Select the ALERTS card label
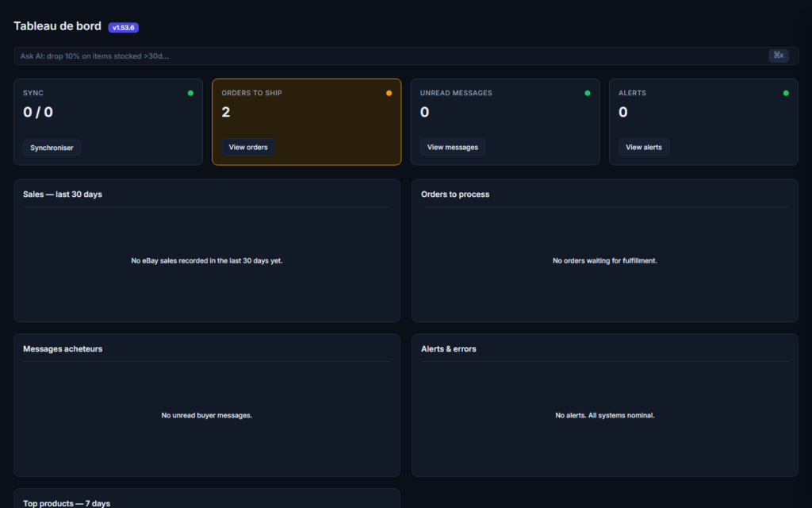Image resolution: width=812 pixels, height=508 pixels. 632,94
